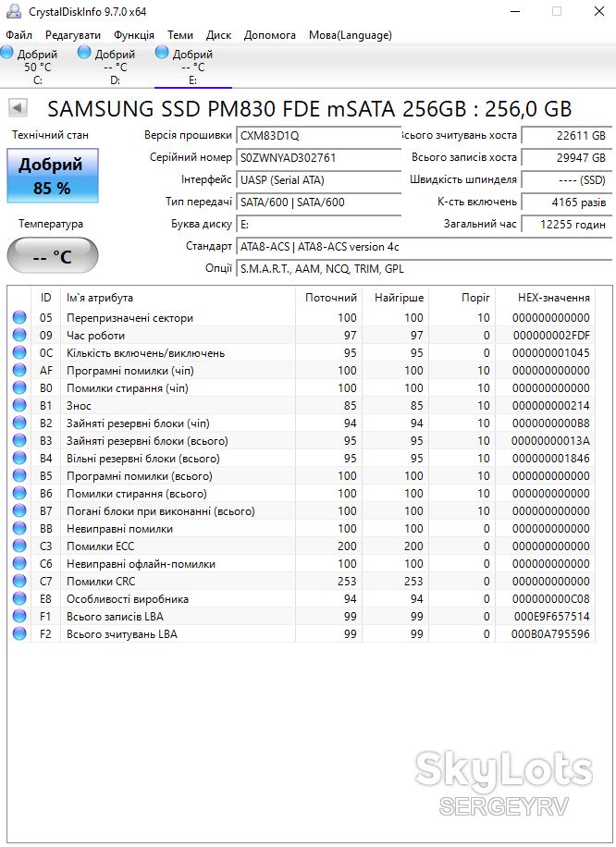Click the status orb of attribute B1
Viewport: 616px width, 847px height.
19,405
